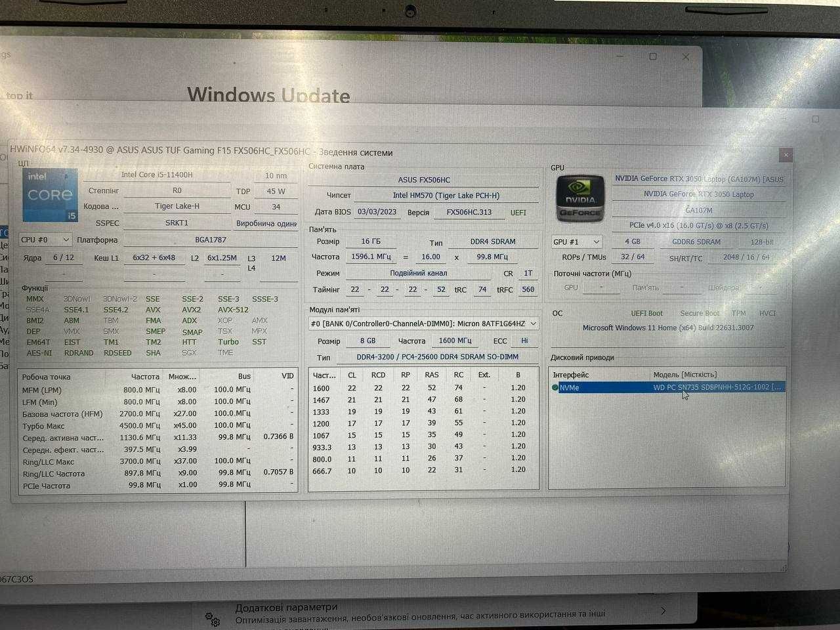Image resolution: width=840 pixels, height=630 pixels.
Task: Open the Додаткові параметри chevron in Settings
Action: (663, 611)
